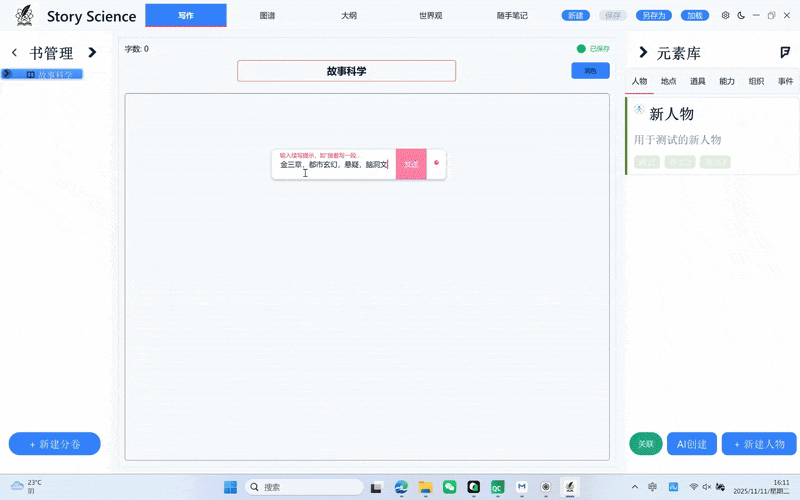800x500 pixels.
Task: Open the weather widget showing 23°C
Action: (x=27, y=487)
